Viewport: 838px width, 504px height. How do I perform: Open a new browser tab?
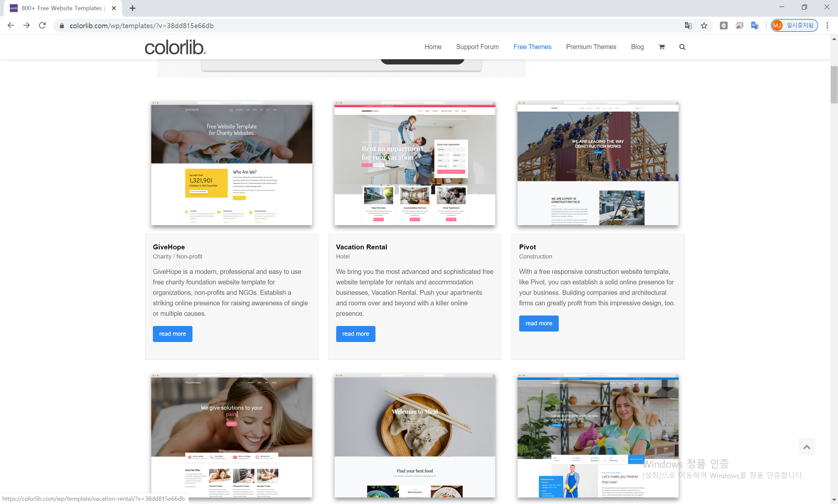[x=133, y=8]
